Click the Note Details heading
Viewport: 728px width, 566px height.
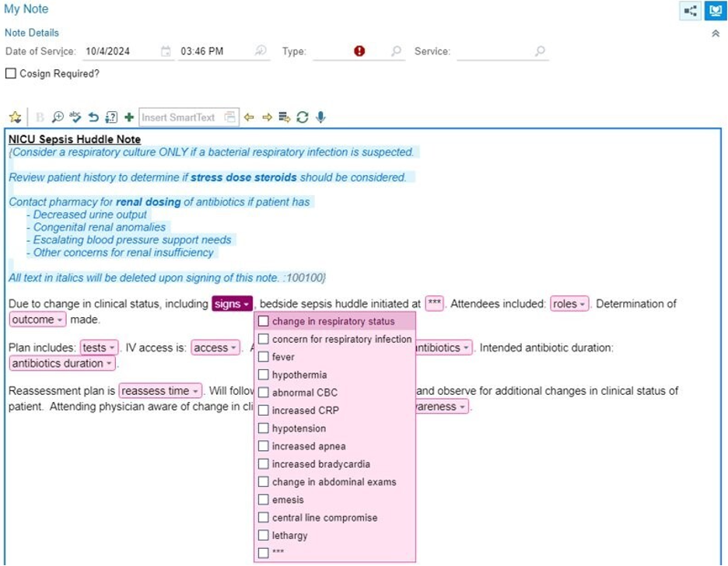click(32, 33)
